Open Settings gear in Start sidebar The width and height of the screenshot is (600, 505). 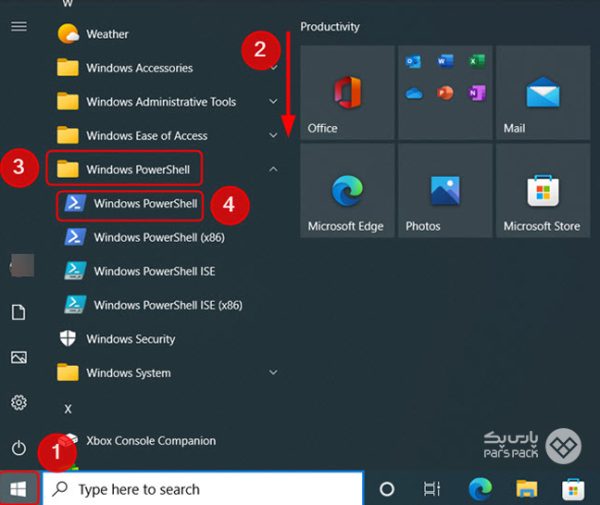click(x=18, y=402)
